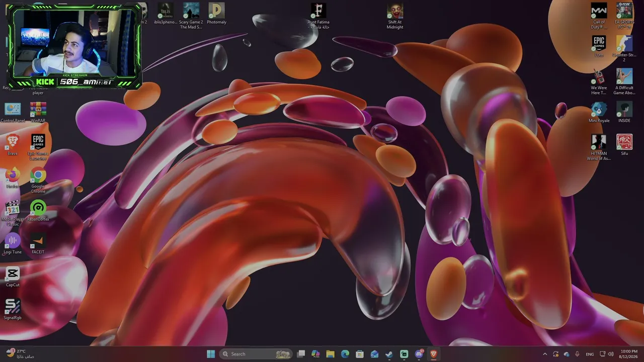Open Task View from the taskbar
The width and height of the screenshot is (644, 362).
(301, 354)
